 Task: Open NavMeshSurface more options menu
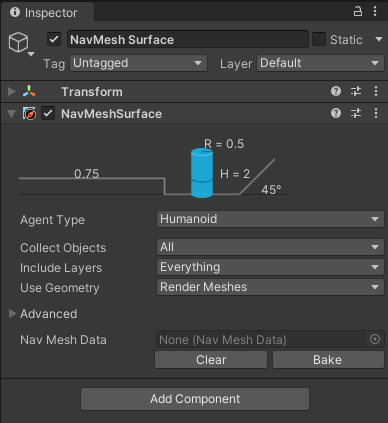[x=376, y=113]
